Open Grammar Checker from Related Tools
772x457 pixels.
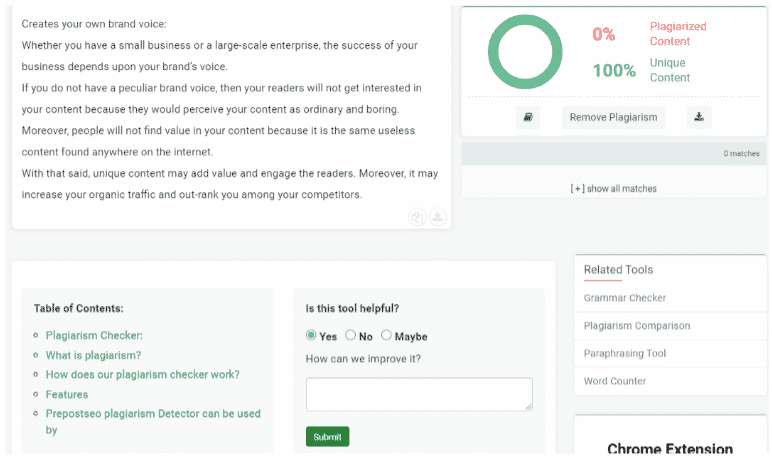point(624,298)
